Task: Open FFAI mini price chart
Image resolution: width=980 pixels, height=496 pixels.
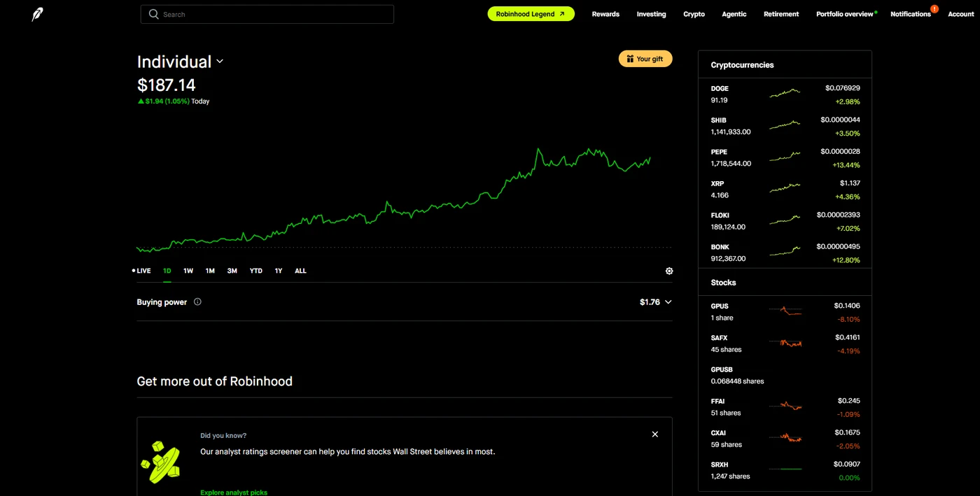Action: [x=785, y=406]
